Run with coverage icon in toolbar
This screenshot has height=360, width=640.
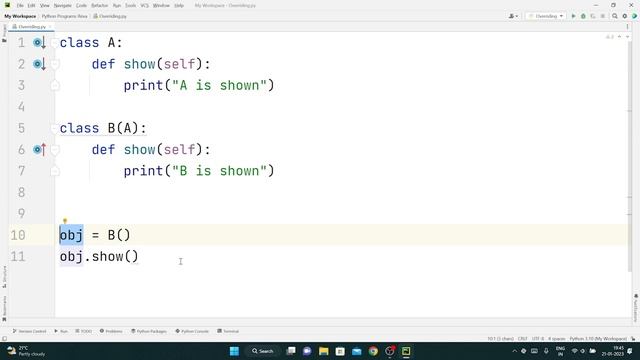point(593,16)
